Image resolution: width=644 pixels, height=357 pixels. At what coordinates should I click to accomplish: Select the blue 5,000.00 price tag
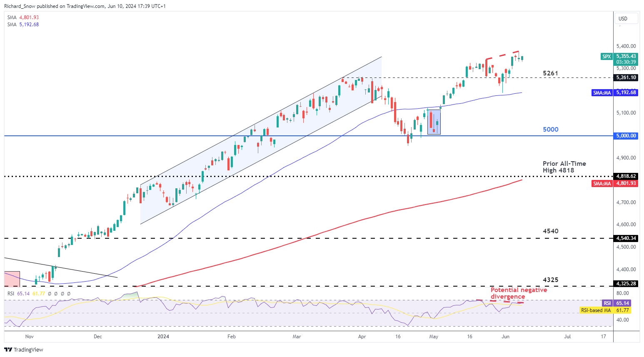coord(626,136)
